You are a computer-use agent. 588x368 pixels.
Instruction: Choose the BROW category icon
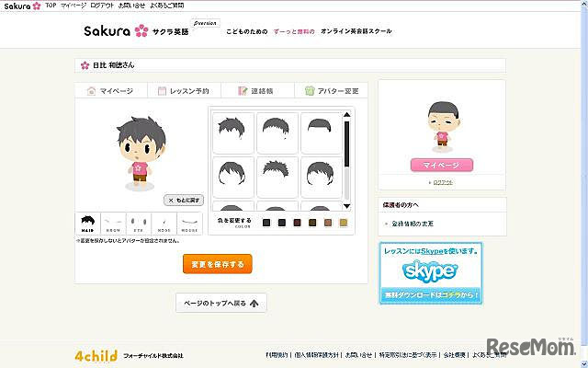point(113,224)
